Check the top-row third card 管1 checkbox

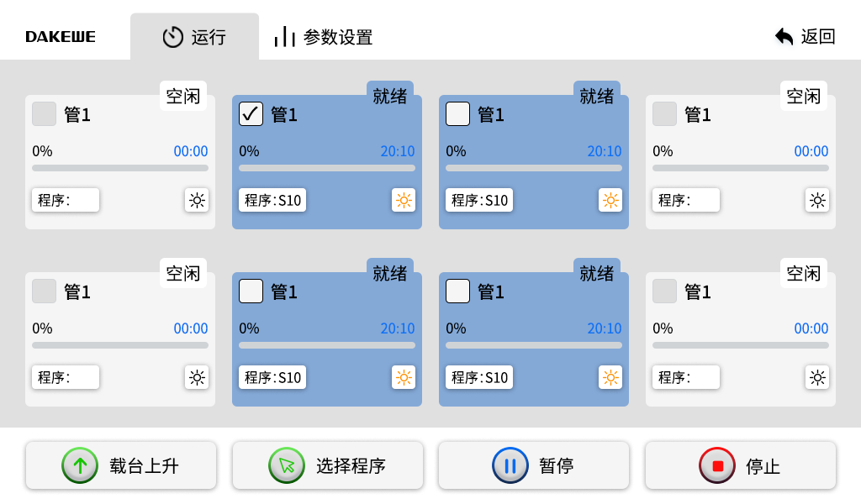click(457, 113)
